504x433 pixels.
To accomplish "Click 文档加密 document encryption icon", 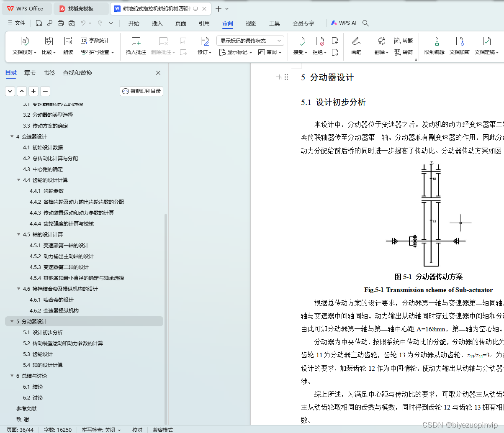I will pyautogui.click(x=460, y=41).
